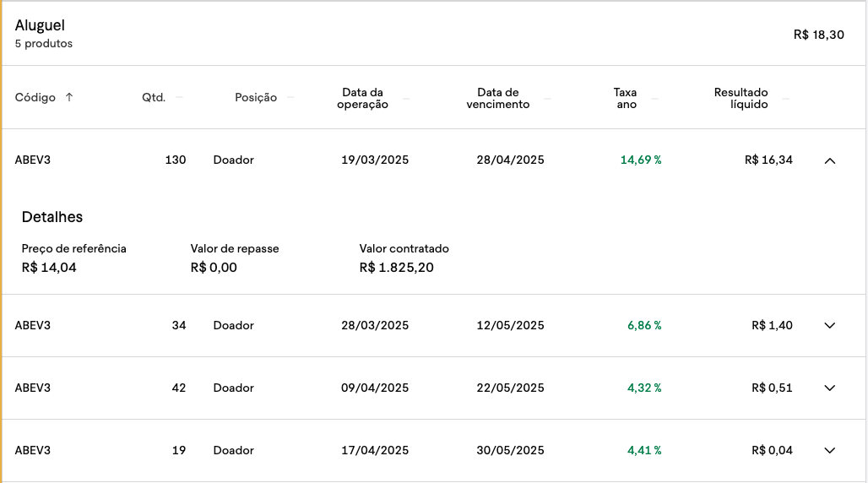Click the Código column header
The height and width of the screenshot is (483, 868).
pyautogui.click(x=35, y=97)
